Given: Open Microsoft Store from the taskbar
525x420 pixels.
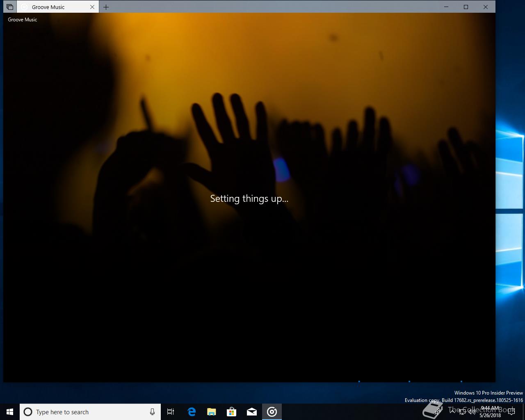Looking at the screenshot, I should pyautogui.click(x=232, y=412).
